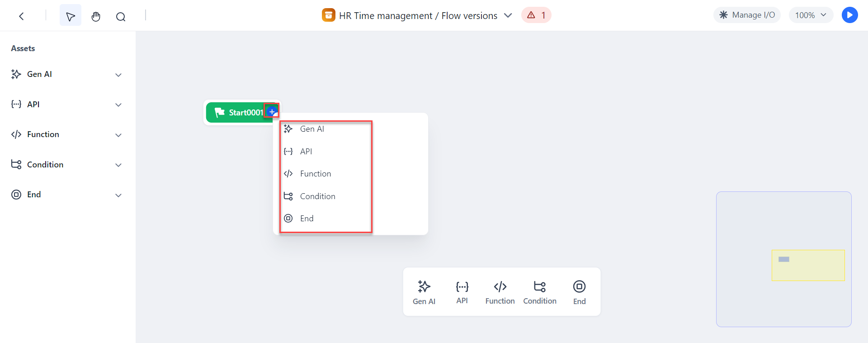This screenshot has width=868, height=343.
Task: Select the pointer cursor tool
Action: click(x=71, y=15)
